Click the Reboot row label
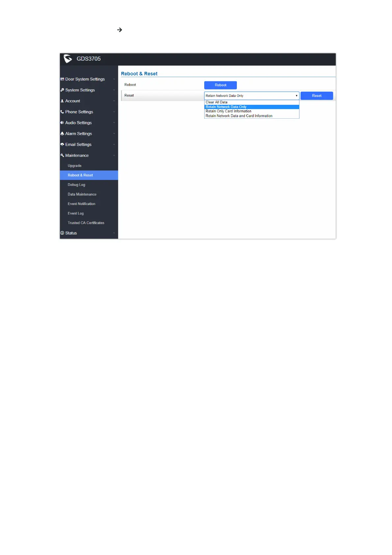 point(130,85)
